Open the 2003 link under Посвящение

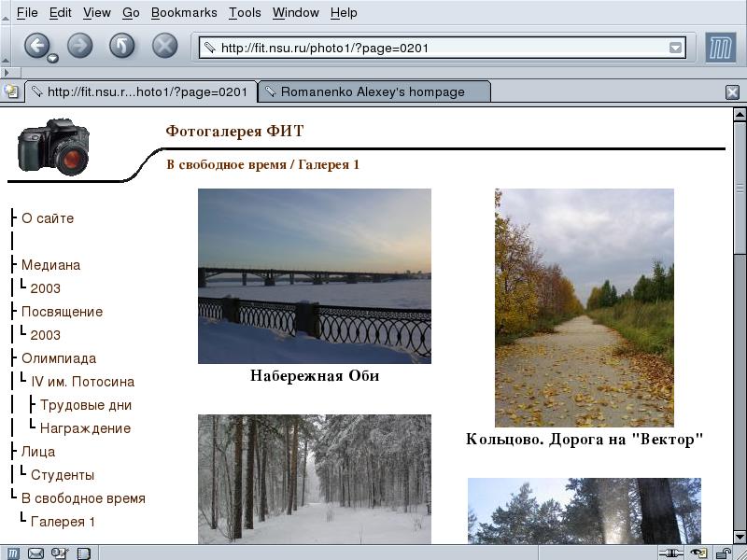[x=45, y=335]
